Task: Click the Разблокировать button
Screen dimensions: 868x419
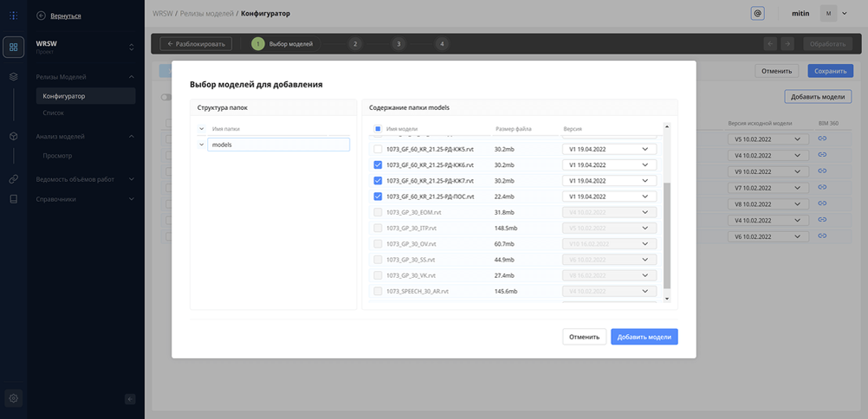Action: tap(196, 44)
